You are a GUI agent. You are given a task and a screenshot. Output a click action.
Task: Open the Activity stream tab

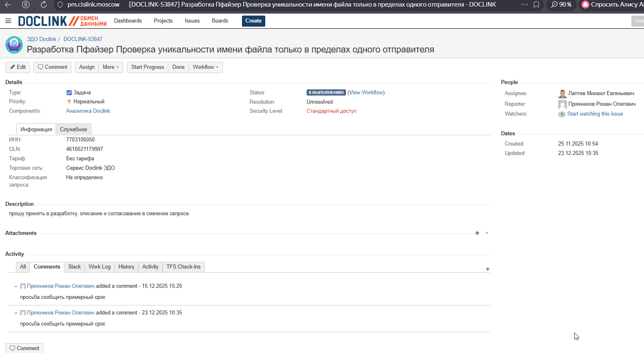coord(150,267)
